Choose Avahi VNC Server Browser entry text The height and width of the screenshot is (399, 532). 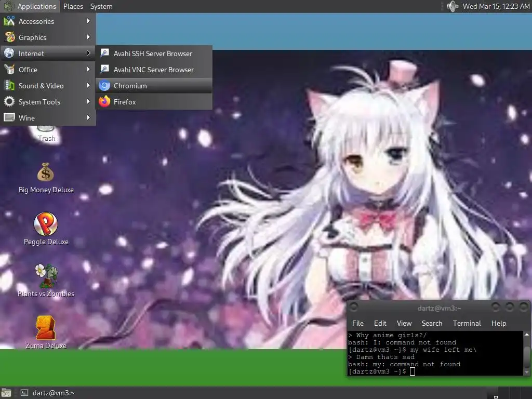154,70
